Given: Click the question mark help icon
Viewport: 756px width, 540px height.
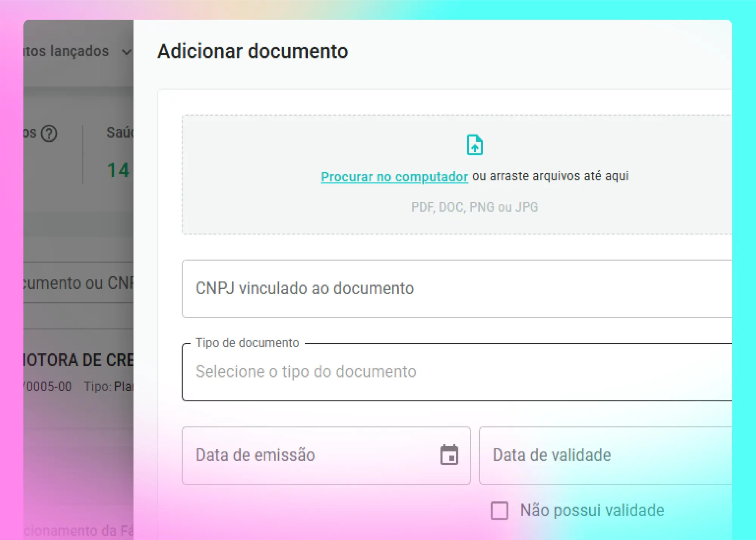Looking at the screenshot, I should tap(49, 133).
